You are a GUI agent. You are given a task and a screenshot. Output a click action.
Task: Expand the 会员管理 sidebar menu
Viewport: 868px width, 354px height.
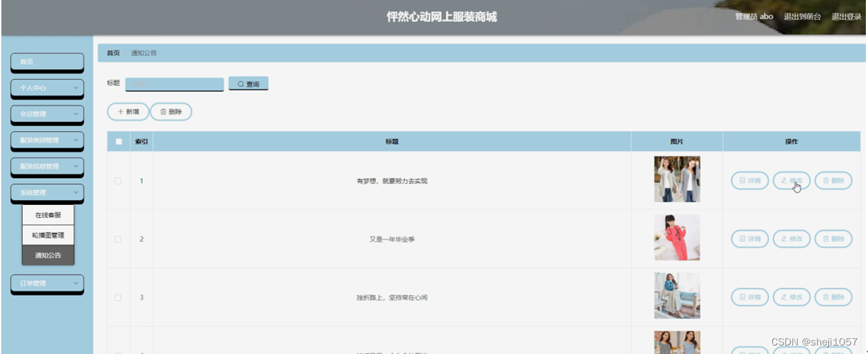[x=47, y=114]
